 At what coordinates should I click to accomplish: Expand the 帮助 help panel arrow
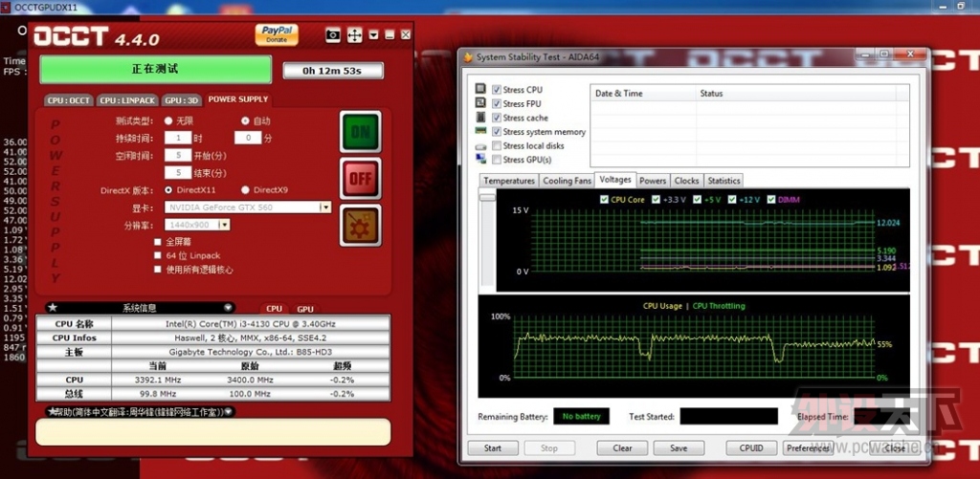pos(228,411)
